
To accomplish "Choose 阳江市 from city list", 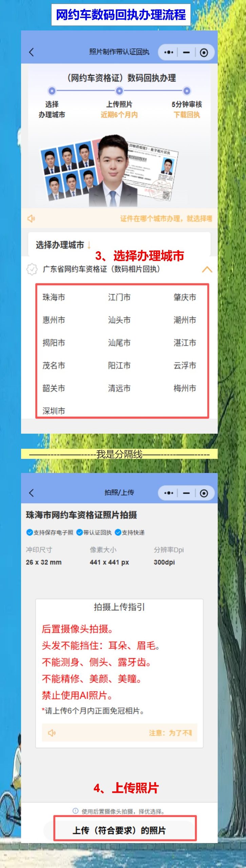I will pos(119,366).
